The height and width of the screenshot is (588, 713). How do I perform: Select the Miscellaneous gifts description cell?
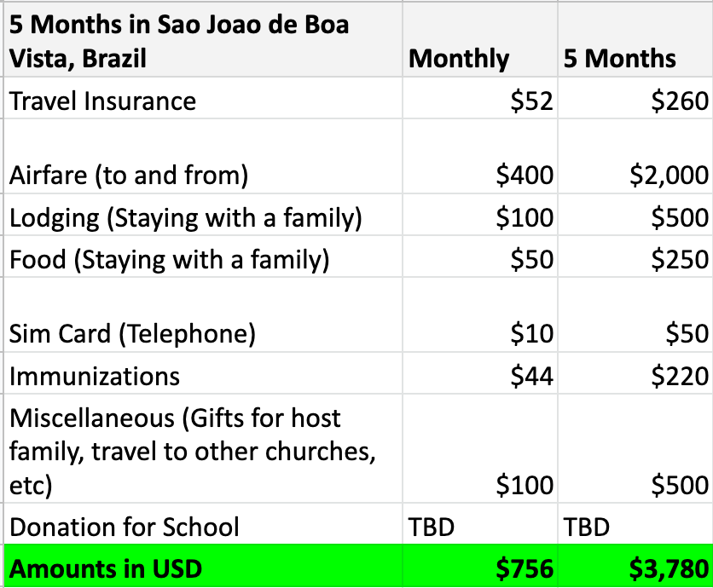tap(192, 452)
